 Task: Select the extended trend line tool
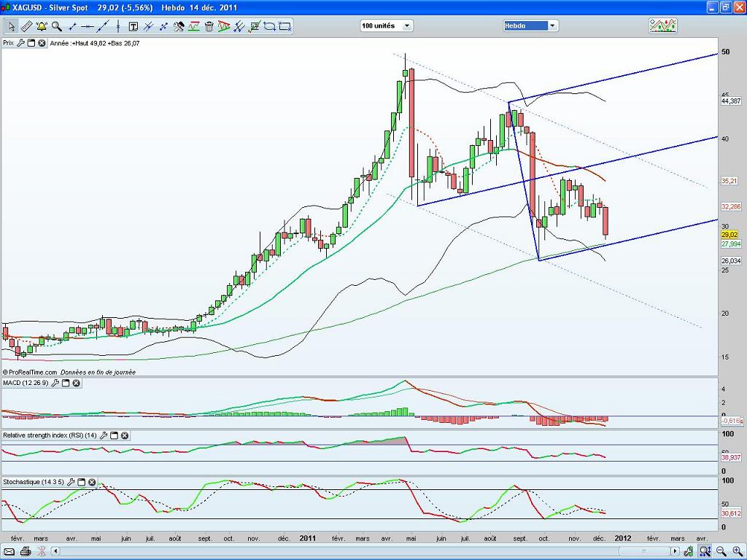pyautogui.click(x=103, y=26)
